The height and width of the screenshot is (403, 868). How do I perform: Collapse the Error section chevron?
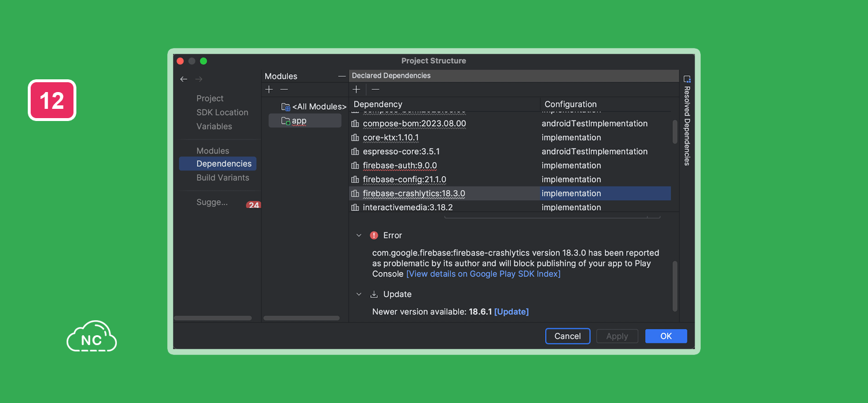pyautogui.click(x=359, y=235)
